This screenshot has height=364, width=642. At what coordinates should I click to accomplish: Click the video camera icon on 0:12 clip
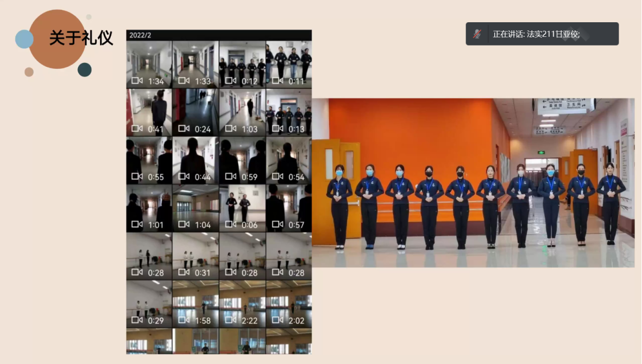click(230, 81)
